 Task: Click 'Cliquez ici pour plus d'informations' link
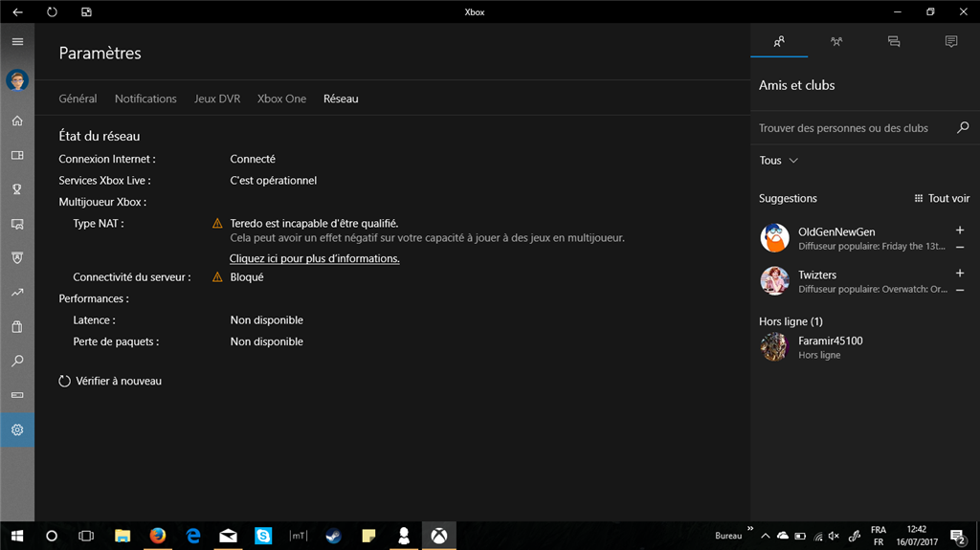point(314,258)
